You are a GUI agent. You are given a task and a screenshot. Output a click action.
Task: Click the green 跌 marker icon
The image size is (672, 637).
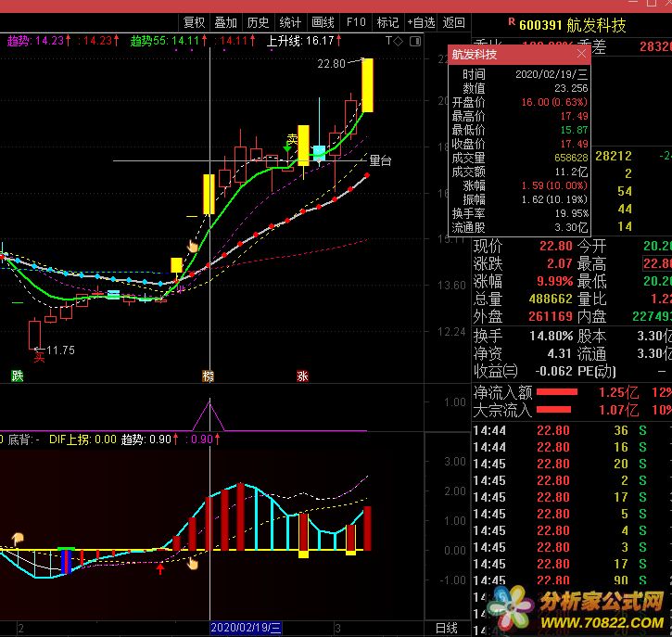tap(17, 376)
